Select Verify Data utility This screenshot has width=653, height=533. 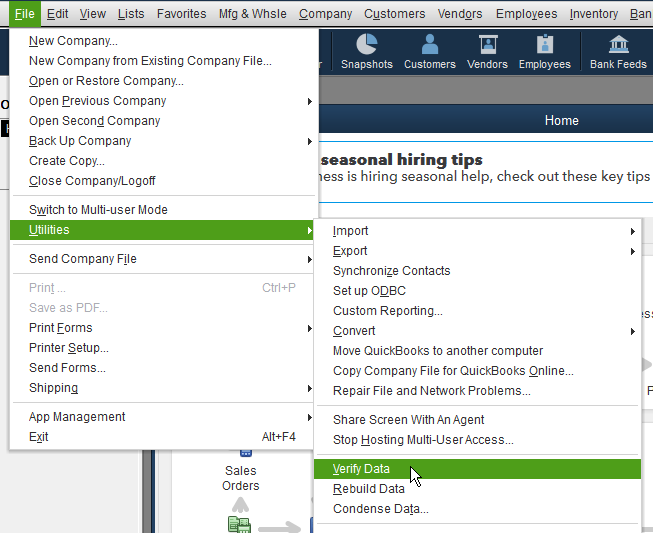(x=477, y=469)
